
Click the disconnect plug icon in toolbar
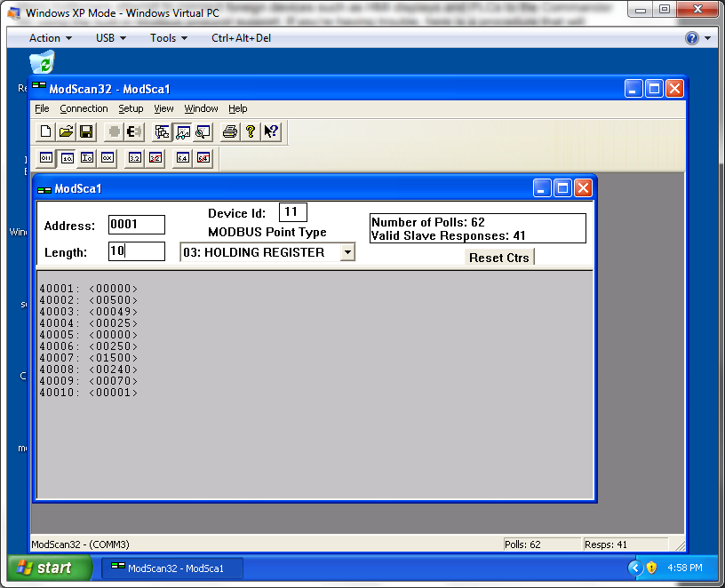pyautogui.click(x=134, y=131)
